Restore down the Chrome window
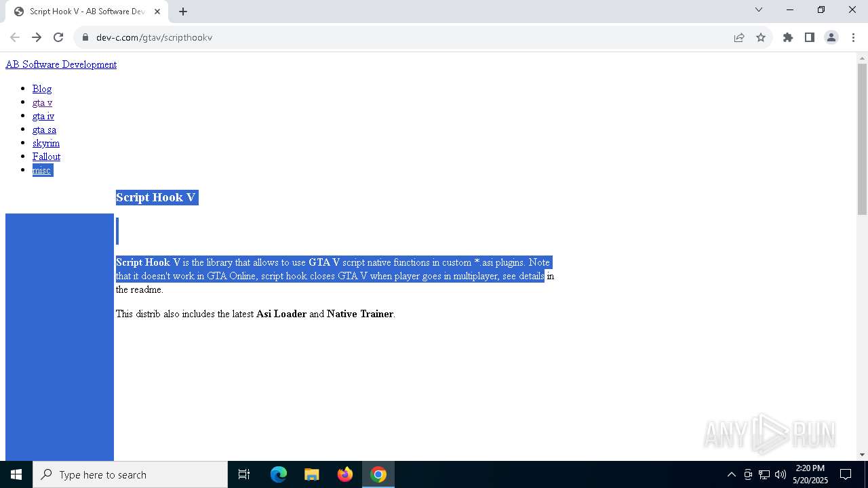This screenshot has width=868, height=488. coord(821,9)
